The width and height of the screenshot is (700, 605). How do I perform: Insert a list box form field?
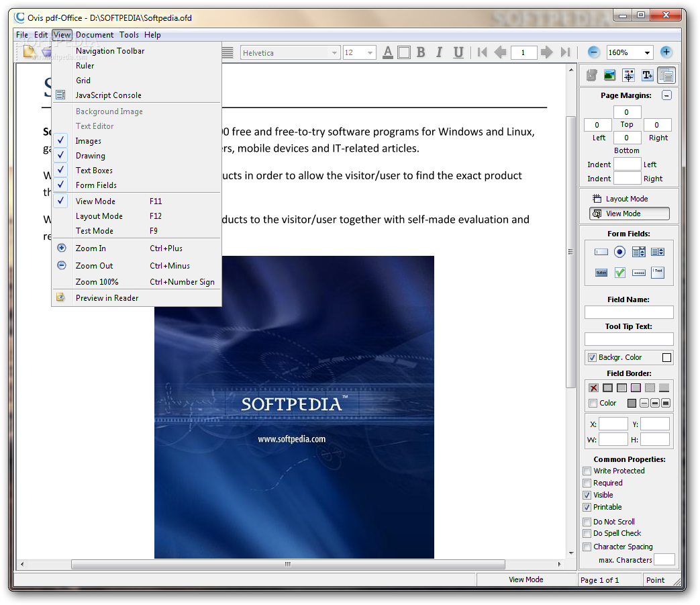coord(658,252)
